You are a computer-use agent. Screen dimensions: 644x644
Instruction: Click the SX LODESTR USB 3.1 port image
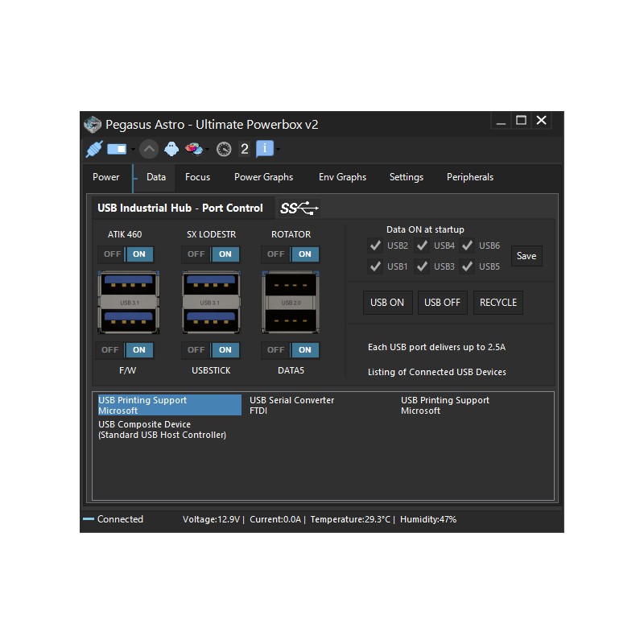click(x=211, y=302)
